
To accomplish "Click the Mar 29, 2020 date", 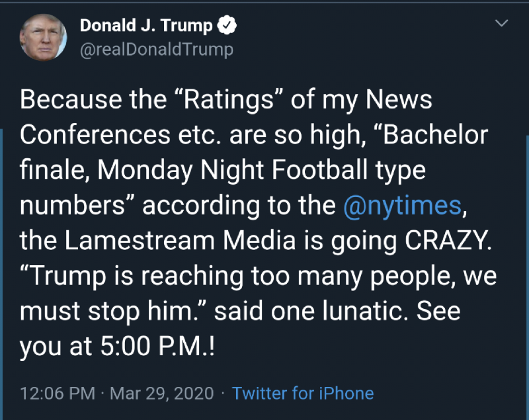I will 161,394.
